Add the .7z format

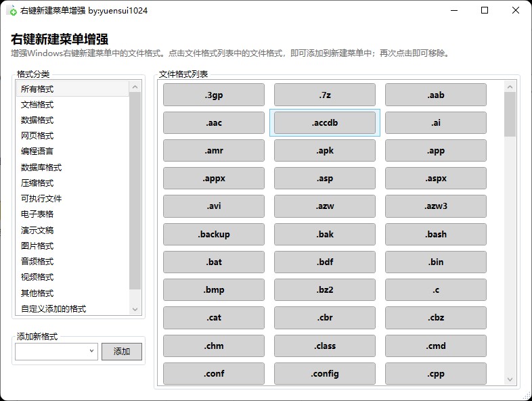(325, 95)
